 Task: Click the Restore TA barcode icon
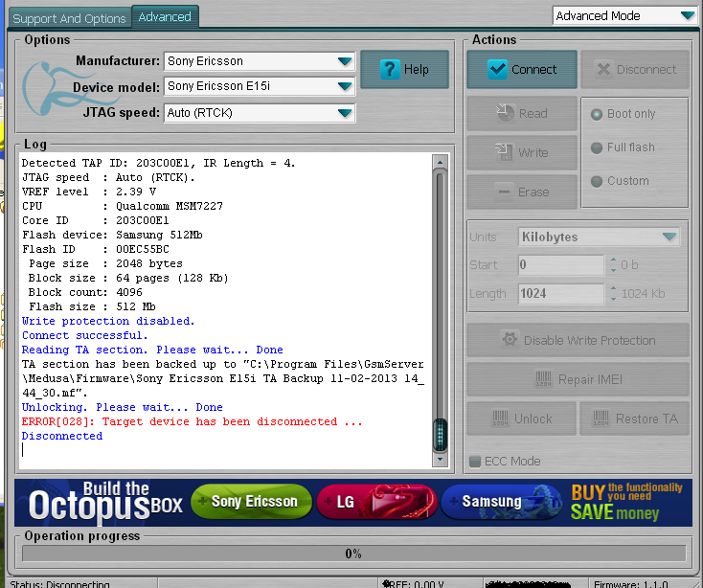[601, 418]
